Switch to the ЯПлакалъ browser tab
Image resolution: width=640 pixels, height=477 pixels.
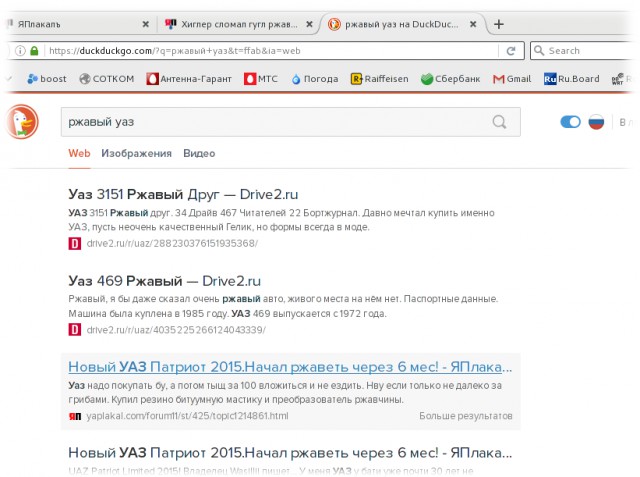click(78, 24)
